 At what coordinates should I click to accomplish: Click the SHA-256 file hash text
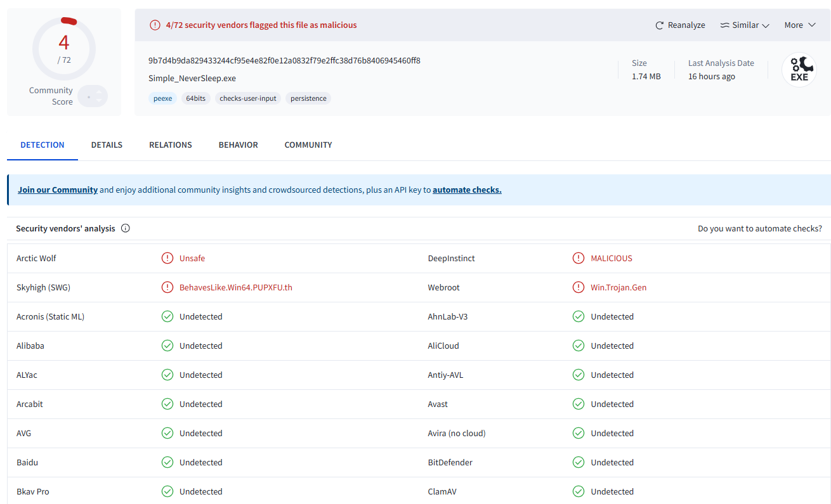(x=284, y=61)
